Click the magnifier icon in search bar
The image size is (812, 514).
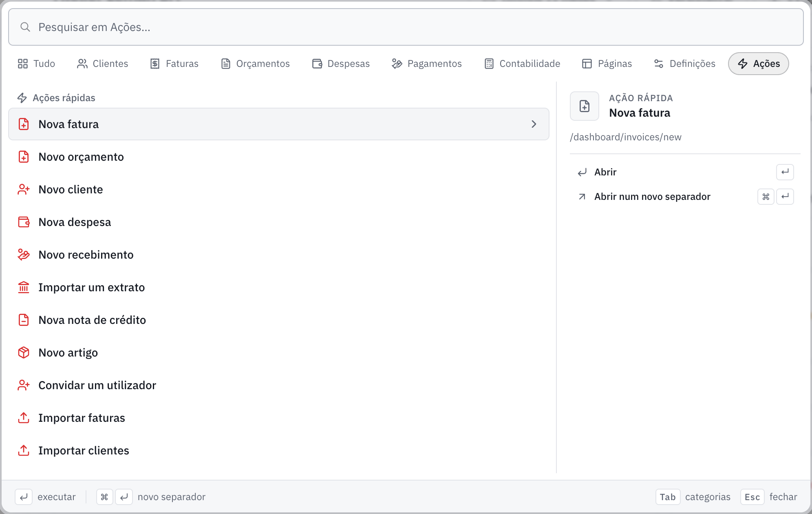25,27
